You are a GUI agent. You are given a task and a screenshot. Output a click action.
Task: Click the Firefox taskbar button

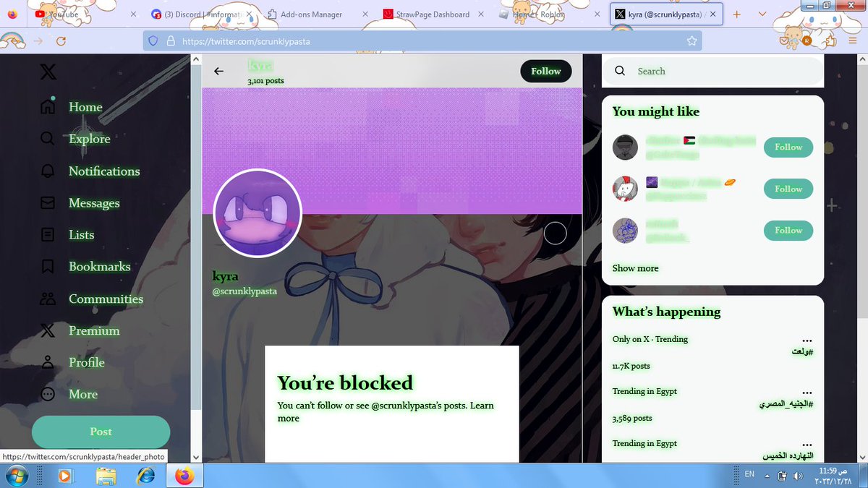(184, 476)
